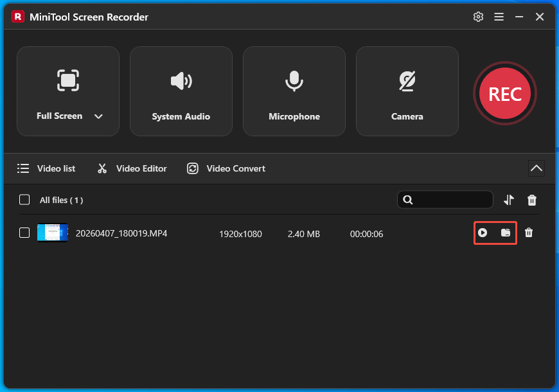Open the hamburger menu
The image size is (559, 392).
(499, 17)
